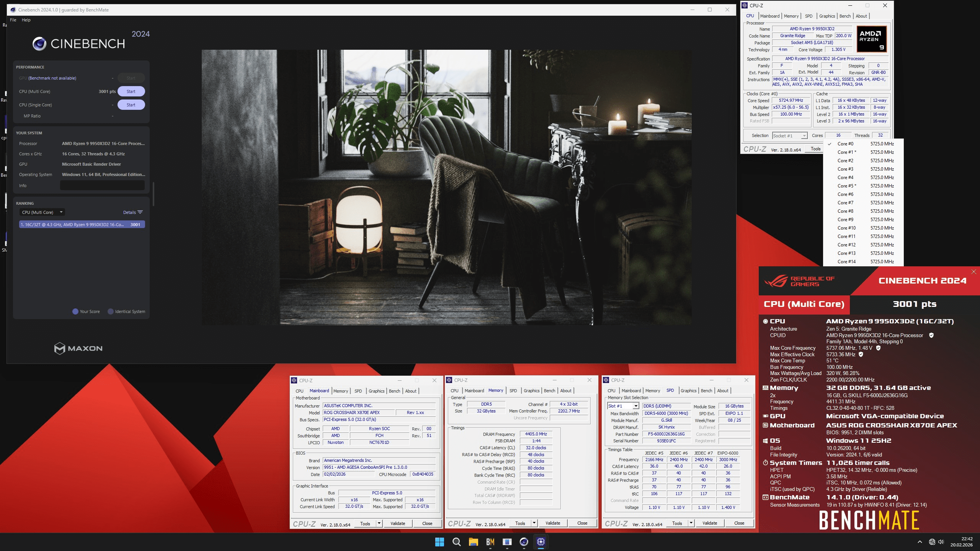Expand the Slot #1 memory slot dropdown
The image size is (980, 551).
pyautogui.click(x=635, y=406)
